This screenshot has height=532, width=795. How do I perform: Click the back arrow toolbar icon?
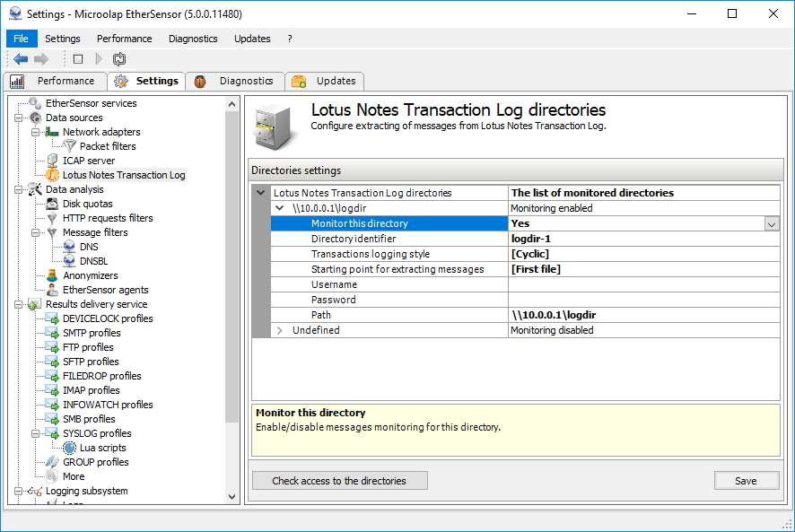click(x=21, y=59)
